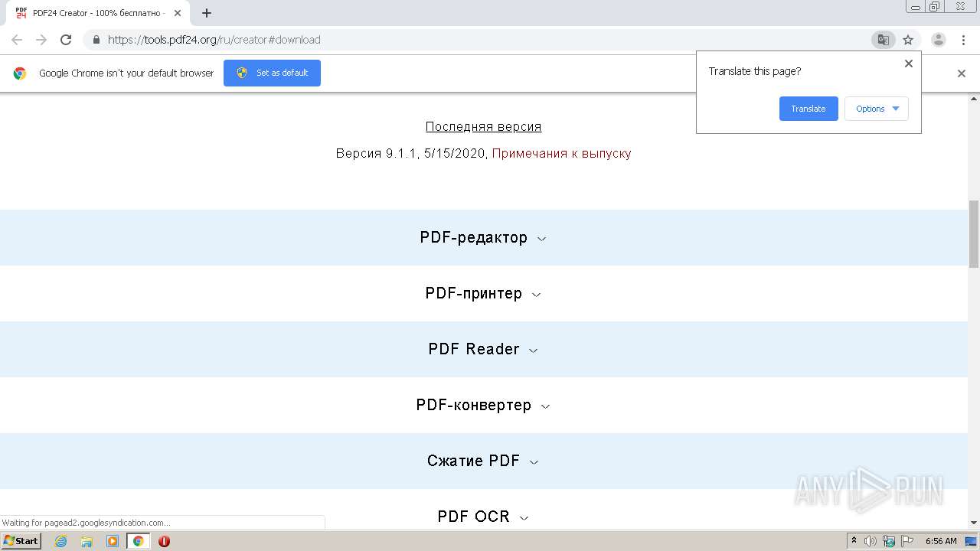Click the page vertical scrollbar thumb
980x551 pixels.
tap(974, 233)
